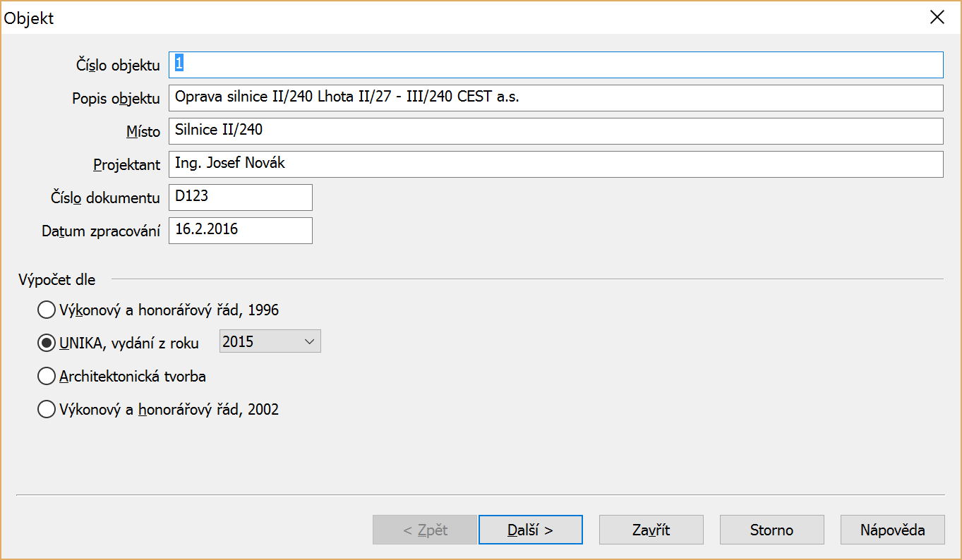Click the Zpět back button
This screenshot has width=962, height=560.
click(424, 530)
